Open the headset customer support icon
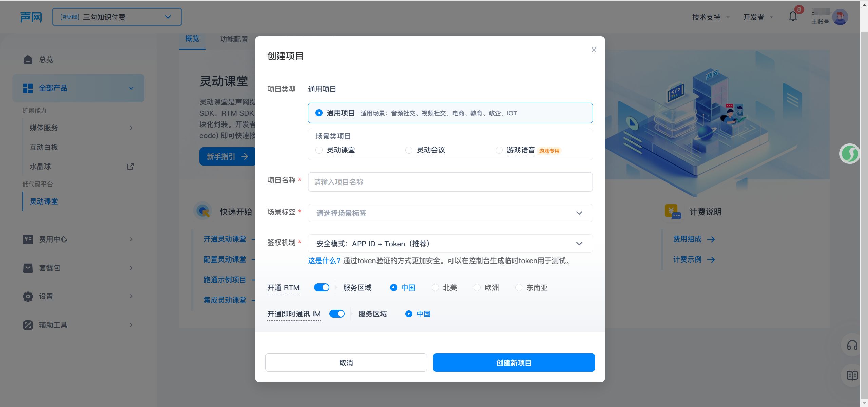868x407 pixels. (852, 346)
